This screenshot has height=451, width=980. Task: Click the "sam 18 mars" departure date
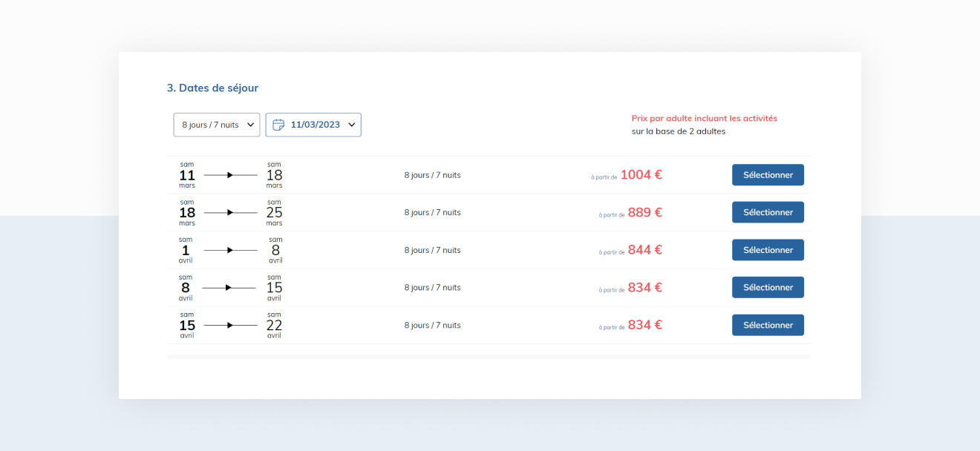(x=187, y=212)
